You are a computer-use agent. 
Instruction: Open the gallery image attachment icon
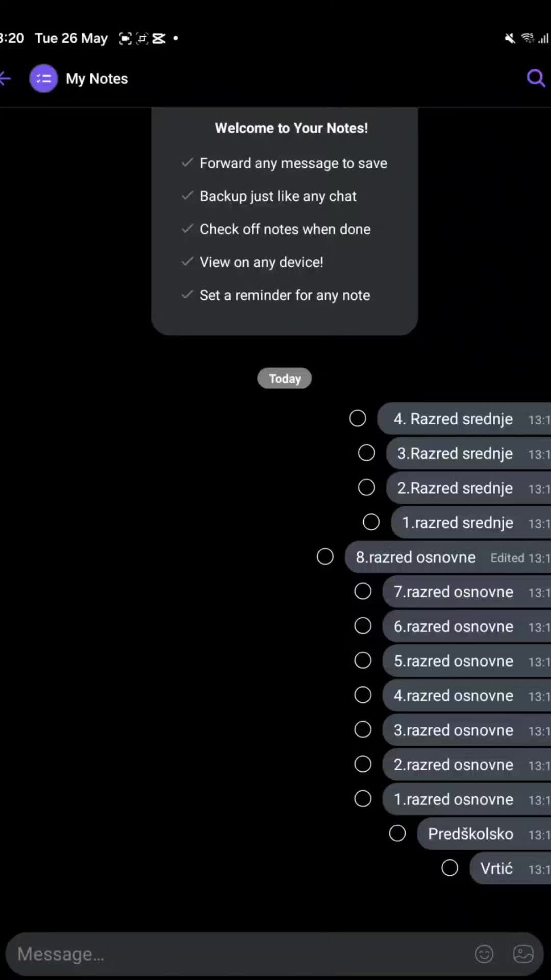click(x=523, y=953)
